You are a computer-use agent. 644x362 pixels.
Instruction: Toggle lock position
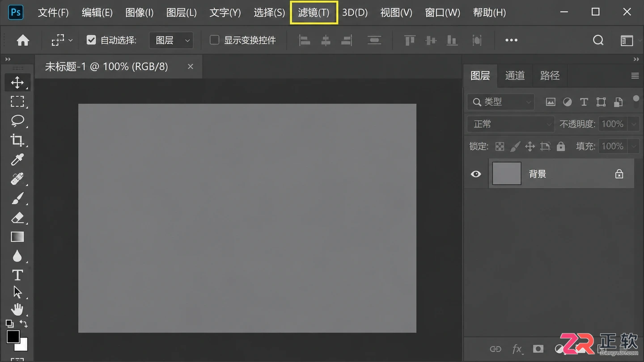pyautogui.click(x=530, y=146)
